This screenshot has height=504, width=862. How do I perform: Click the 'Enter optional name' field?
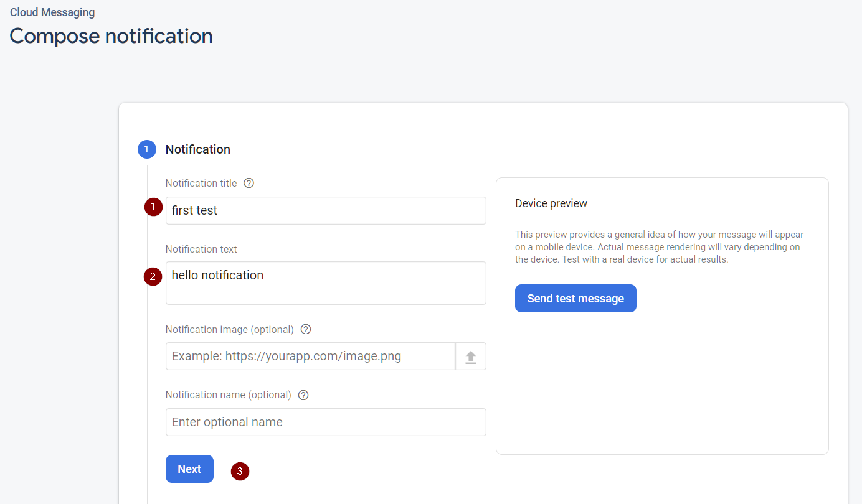[x=325, y=422]
